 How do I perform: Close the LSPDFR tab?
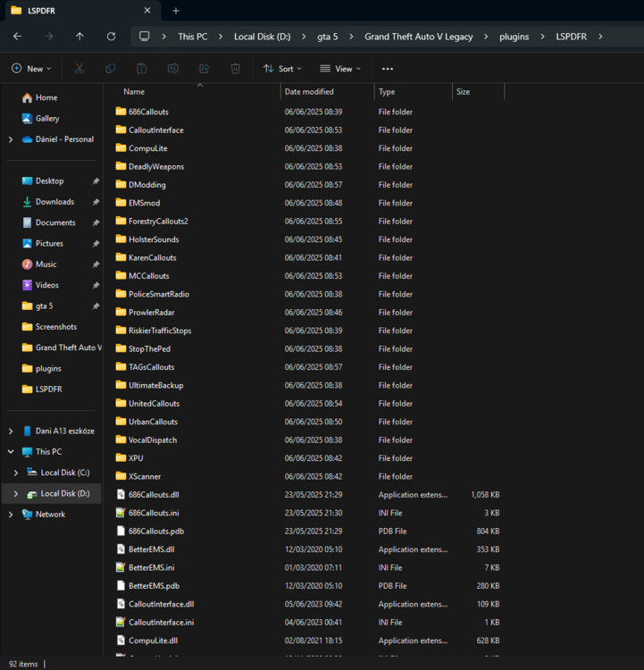147,10
